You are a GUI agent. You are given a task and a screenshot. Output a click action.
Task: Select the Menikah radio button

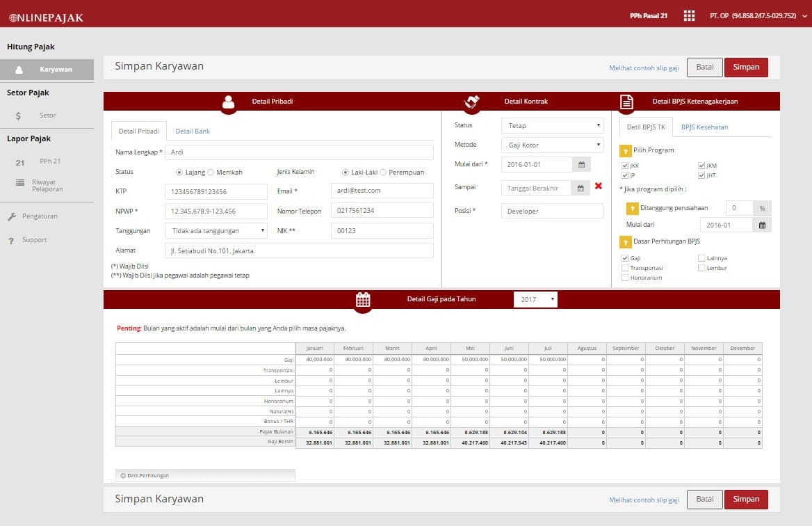point(211,173)
